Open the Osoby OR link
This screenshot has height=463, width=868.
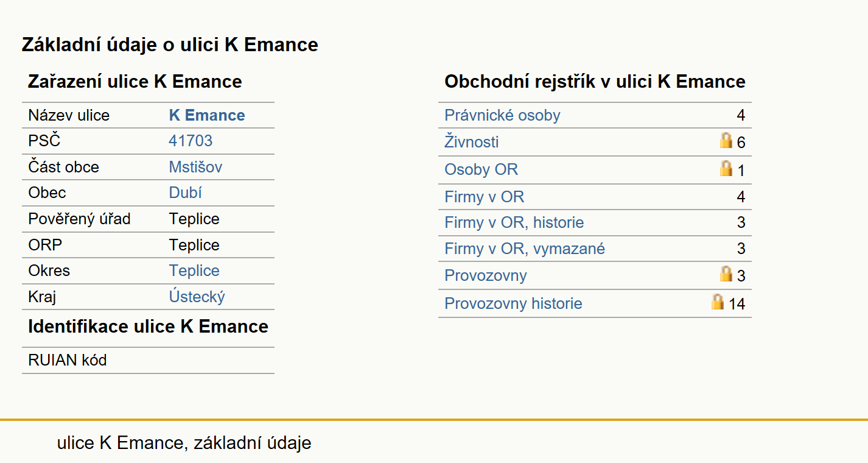[x=481, y=169]
